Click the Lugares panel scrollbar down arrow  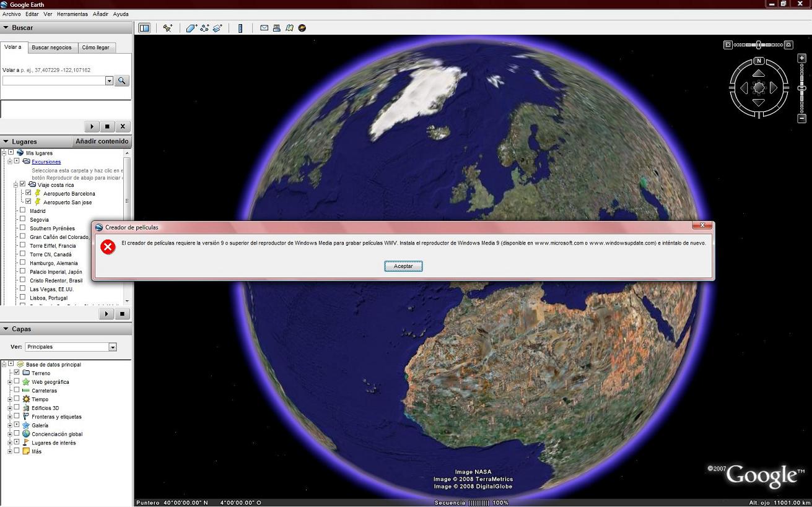(127, 301)
